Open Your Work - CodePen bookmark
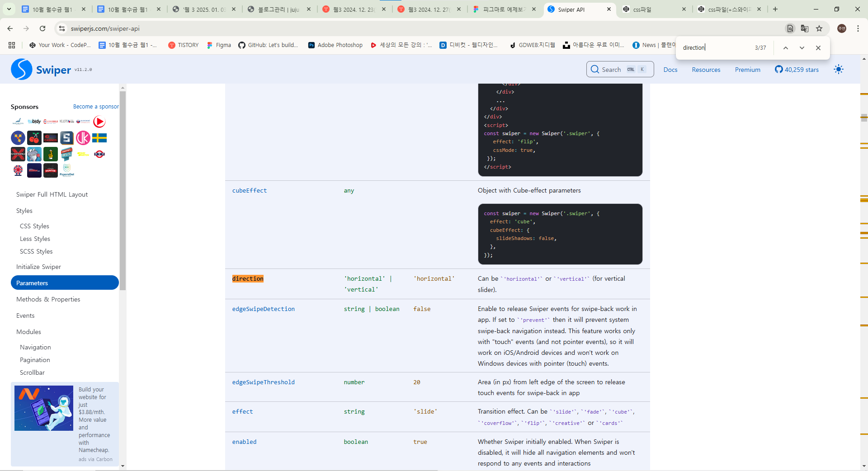The width and height of the screenshot is (868, 471). coord(60,45)
